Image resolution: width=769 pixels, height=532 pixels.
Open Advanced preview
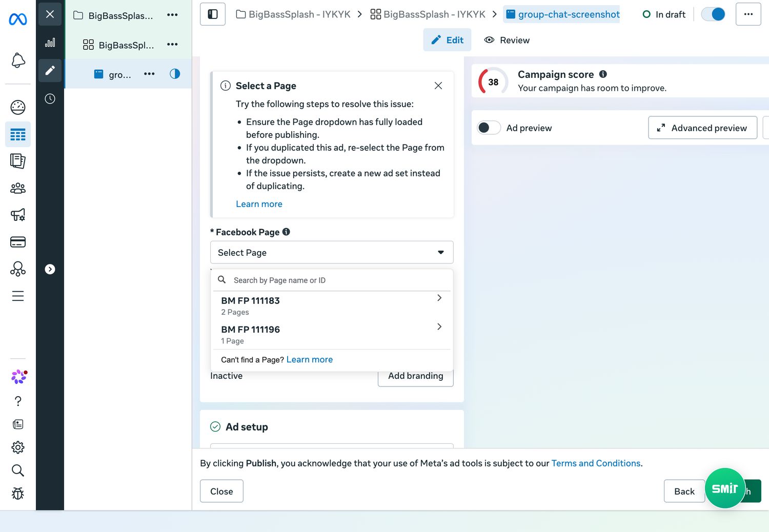click(x=702, y=128)
